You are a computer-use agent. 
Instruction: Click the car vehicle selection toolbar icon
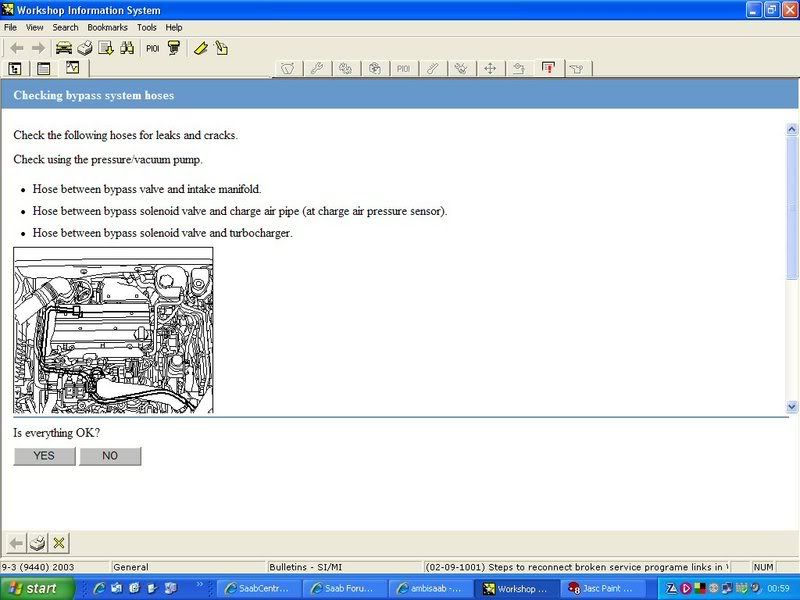(64, 48)
